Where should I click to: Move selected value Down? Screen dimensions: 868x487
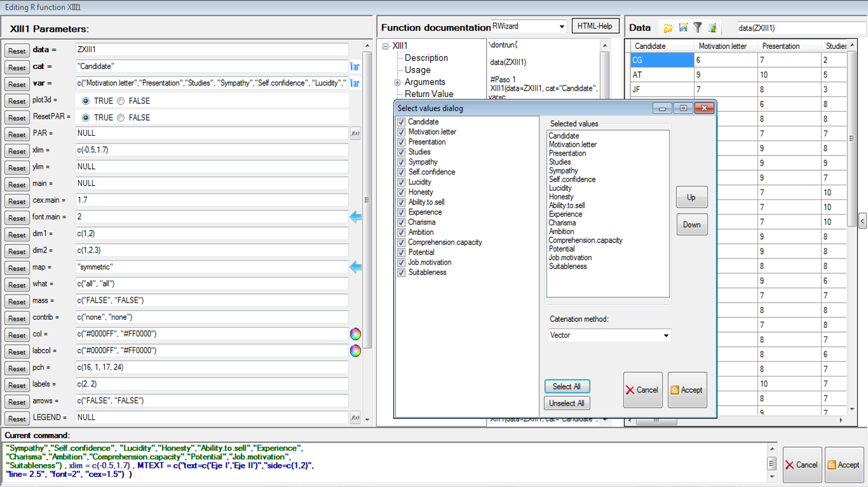691,225
